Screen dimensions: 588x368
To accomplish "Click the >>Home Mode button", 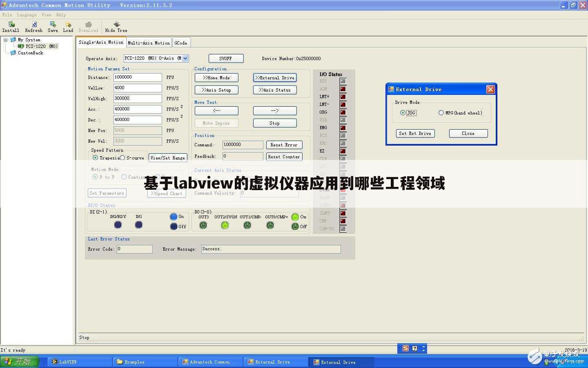I will 216,78.
